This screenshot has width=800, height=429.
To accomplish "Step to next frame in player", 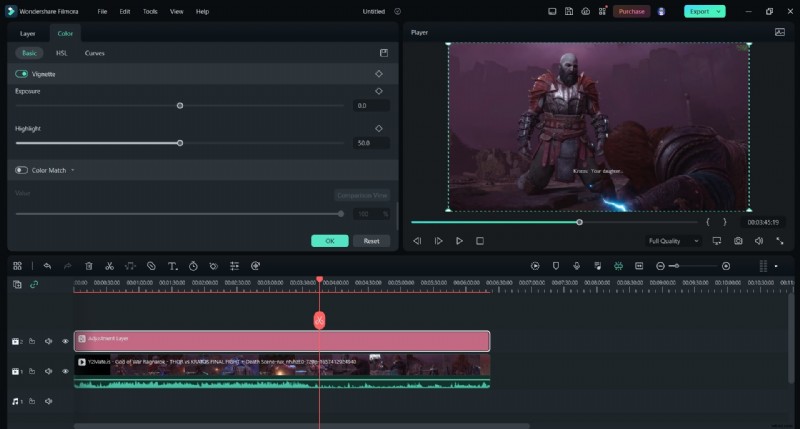I will pyautogui.click(x=438, y=241).
